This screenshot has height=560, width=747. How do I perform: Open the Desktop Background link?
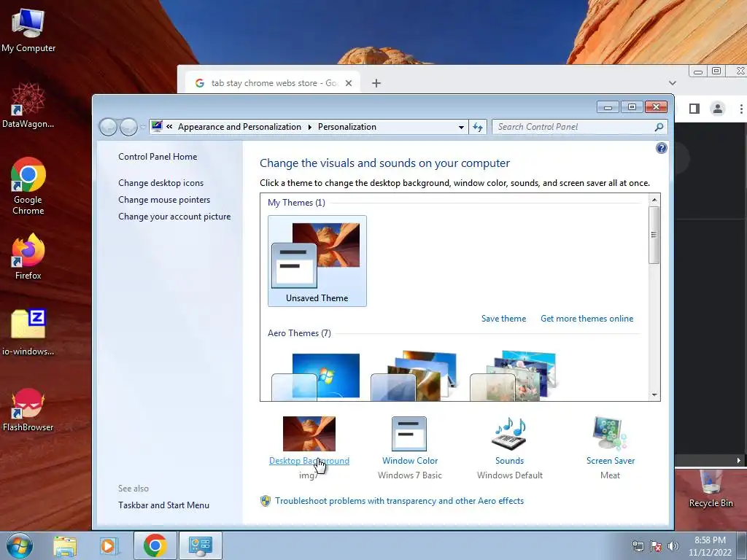point(309,461)
